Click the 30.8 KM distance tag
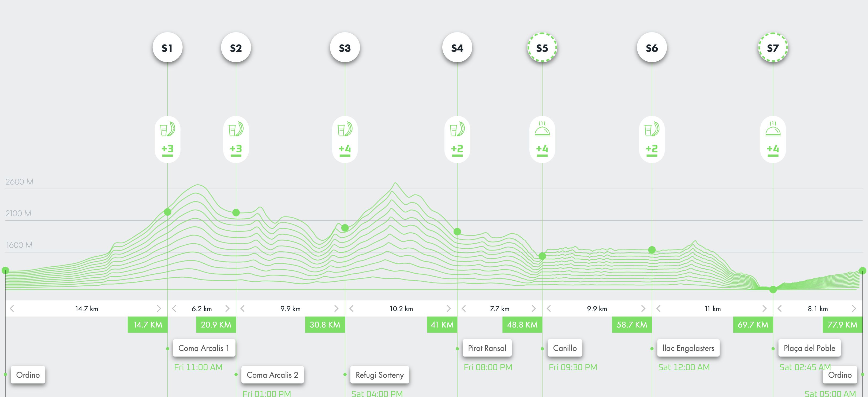Viewport: 868px width, 397px height. (325, 325)
